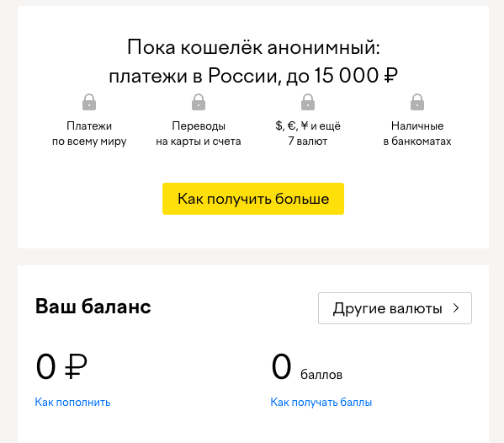Select the Переводы на карты и счета label
The width and height of the screenshot is (504, 443).
(199, 134)
